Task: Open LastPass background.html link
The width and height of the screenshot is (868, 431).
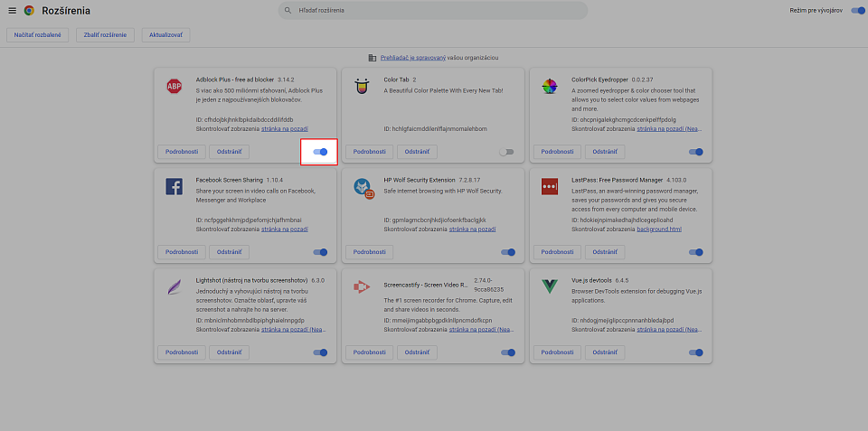Action: (x=658, y=230)
